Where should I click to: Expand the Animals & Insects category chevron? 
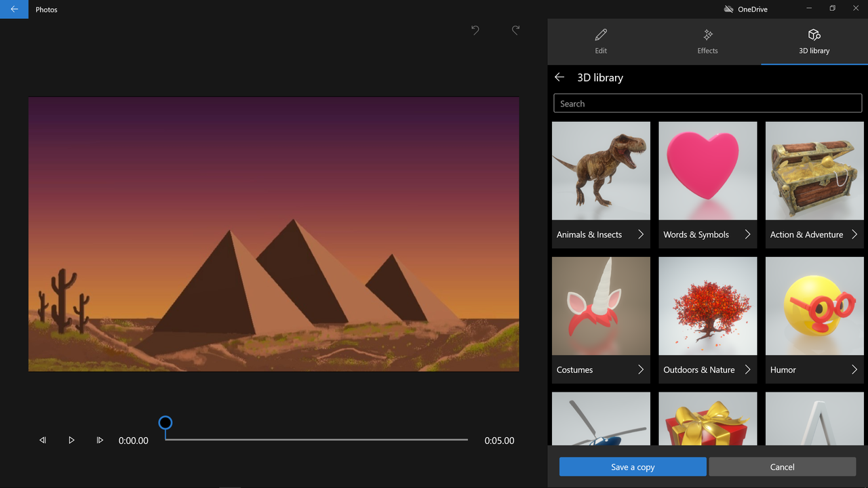(641, 235)
